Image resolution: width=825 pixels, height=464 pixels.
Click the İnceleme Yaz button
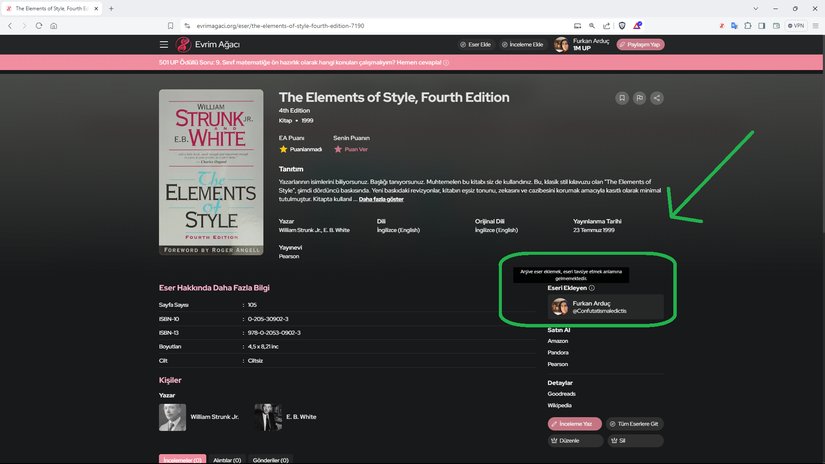[x=575, y=424]
